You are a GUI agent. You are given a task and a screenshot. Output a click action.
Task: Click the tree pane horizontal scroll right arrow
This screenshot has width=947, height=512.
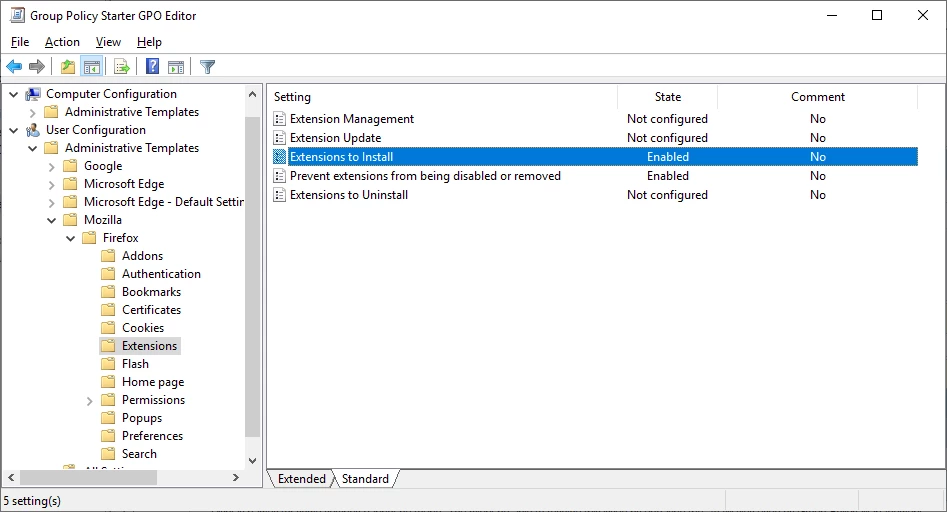[236, 478]
